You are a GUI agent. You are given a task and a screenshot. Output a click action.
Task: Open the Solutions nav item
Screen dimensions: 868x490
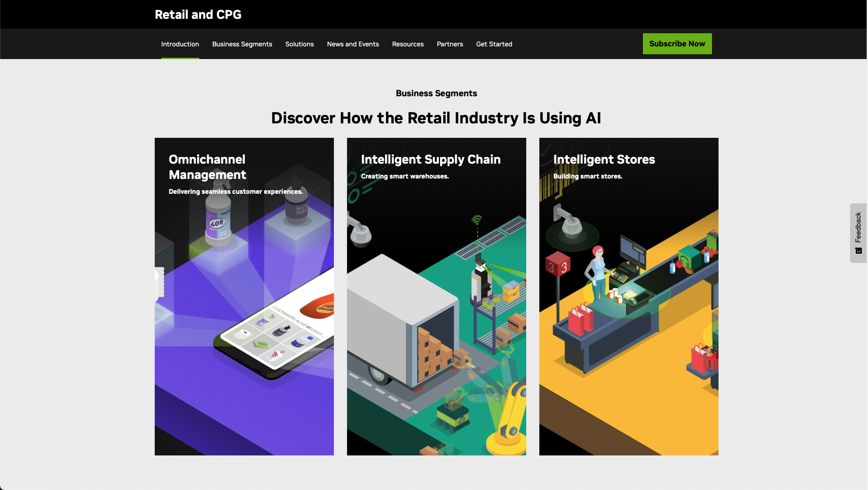point(299,44)
